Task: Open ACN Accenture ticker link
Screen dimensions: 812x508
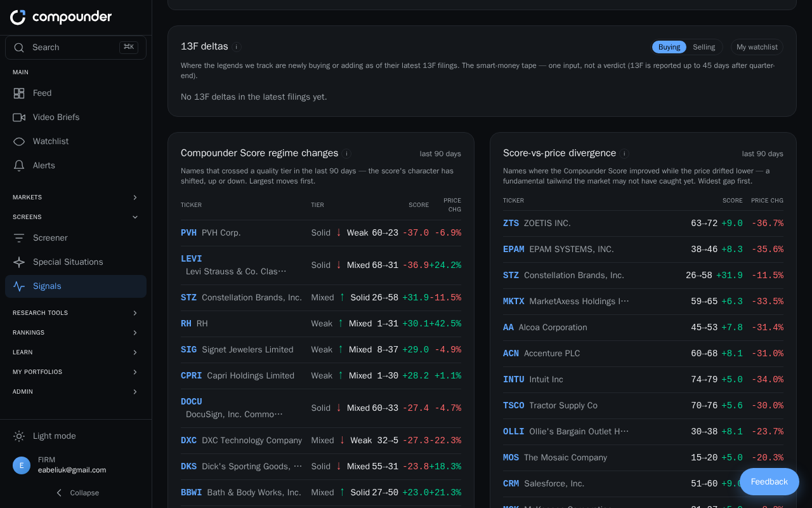Action: point(511,354)
